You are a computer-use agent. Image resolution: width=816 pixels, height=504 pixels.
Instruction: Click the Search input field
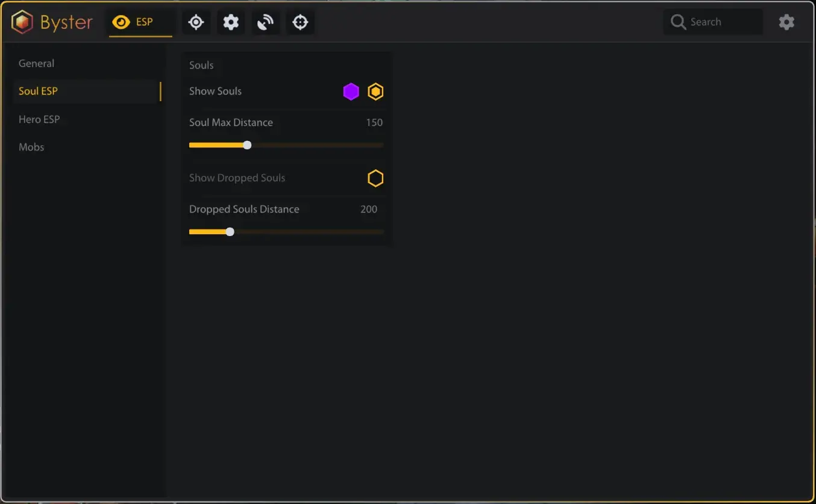click(x=713, y=22)
